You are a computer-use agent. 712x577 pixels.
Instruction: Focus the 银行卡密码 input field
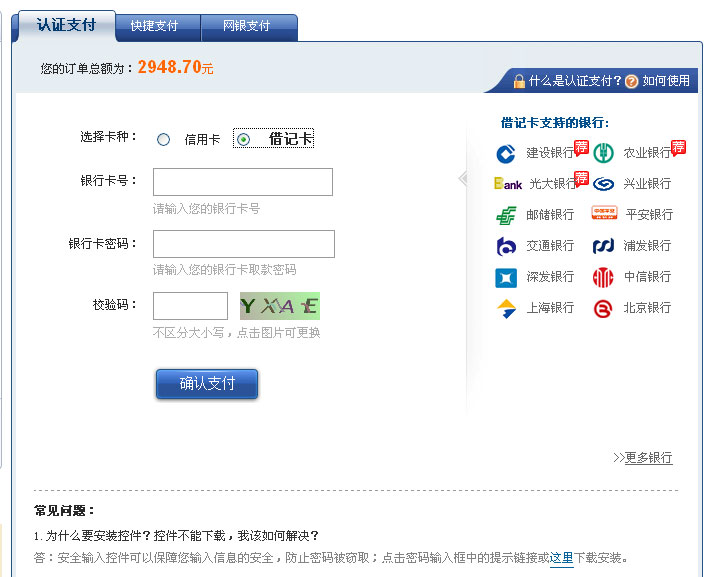(x=244, y=244)
